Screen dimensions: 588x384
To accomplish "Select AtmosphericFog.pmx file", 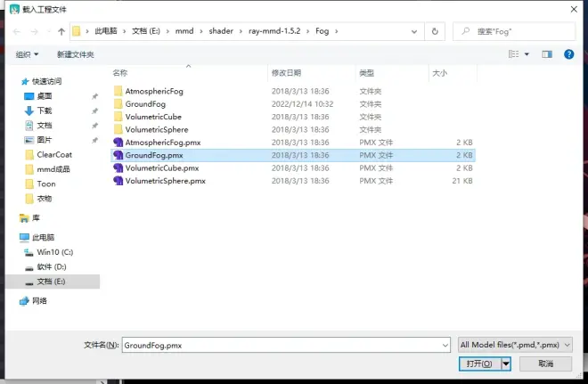I will click(x=163, y=143).
